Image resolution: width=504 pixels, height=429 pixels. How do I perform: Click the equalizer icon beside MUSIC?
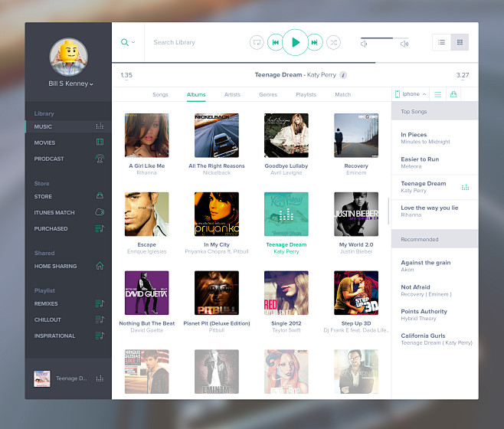click(x=100, y=126)
